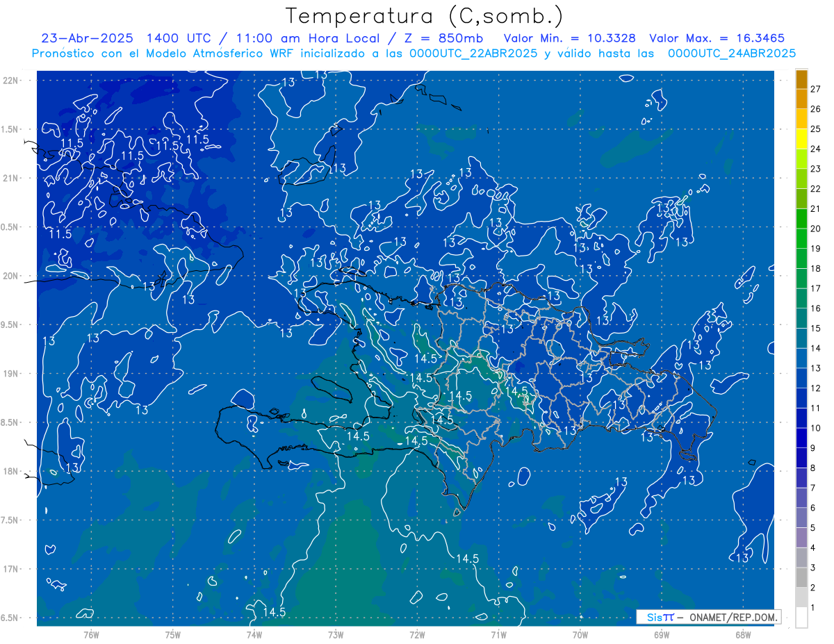Click the valid-until time '0000UTC_24ABR2025'
The image size is (834, 644).
(x=732, y=53)
